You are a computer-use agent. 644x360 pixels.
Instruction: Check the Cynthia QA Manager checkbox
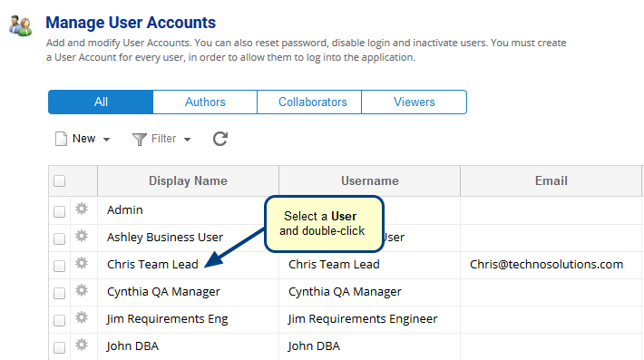[x=60, y=293]
